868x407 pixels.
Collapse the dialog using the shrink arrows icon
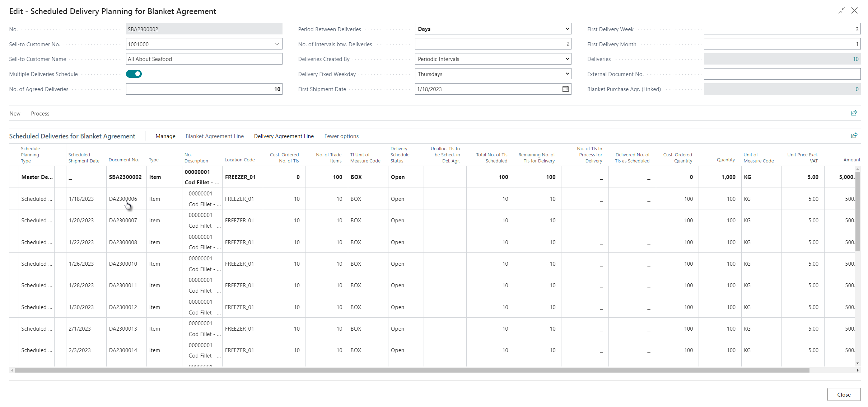click(x=841, y=11)
